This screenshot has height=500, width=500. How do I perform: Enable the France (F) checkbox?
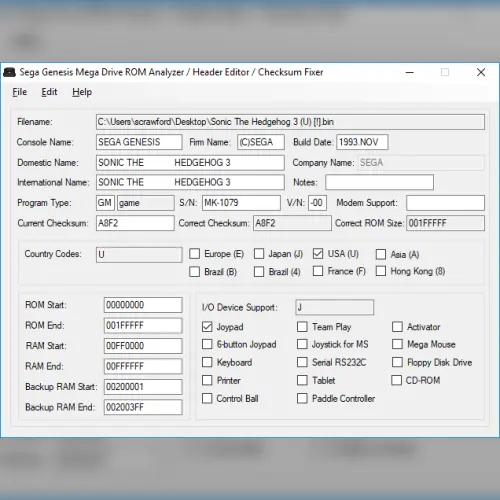(318, 271)
